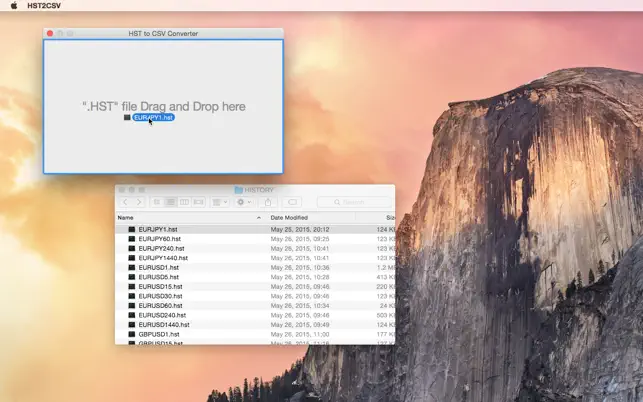Image resolution: width=643 pixels, height=402 pixels.
Task: Click the HST file drop zone text
Action: (163, 106)
